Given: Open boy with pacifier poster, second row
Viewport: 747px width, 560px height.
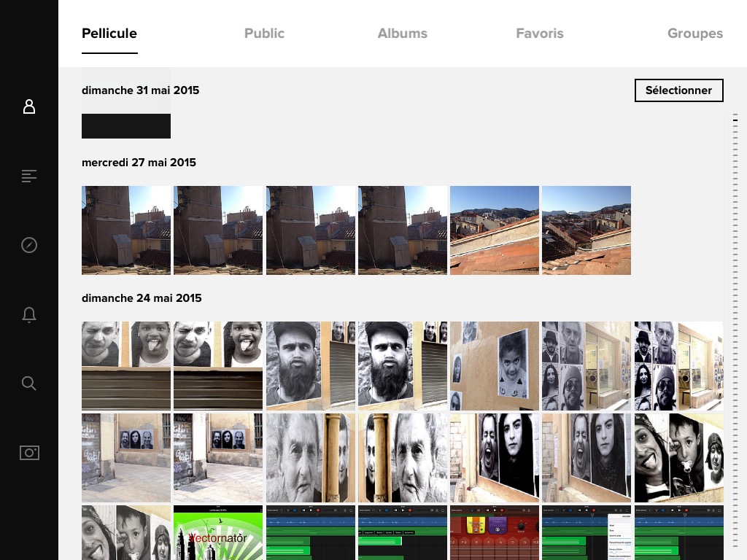Looking at the screenshot, I should click(x=679, y=458).
